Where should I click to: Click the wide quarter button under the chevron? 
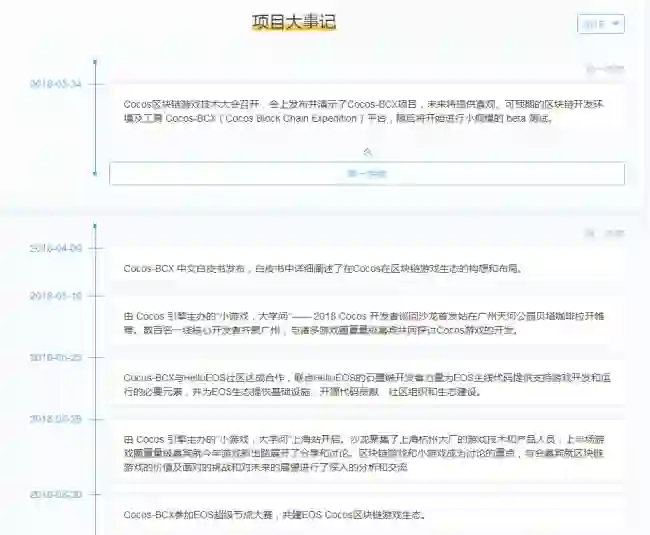(x=367, y=174)
